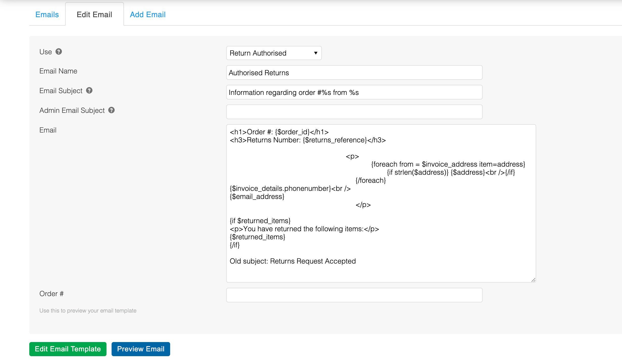The height and width of the screenshot is (364, 622).
Task: Focus the Order # input field
Action: tap(354, 295)
